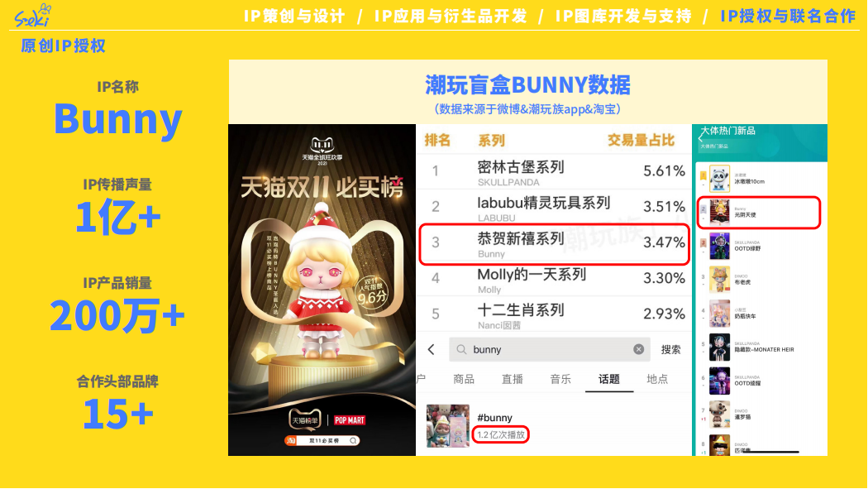This screenshot has height=489, width=868.
Task: Open the 商品 tab
Action: (x=463, y=379)
